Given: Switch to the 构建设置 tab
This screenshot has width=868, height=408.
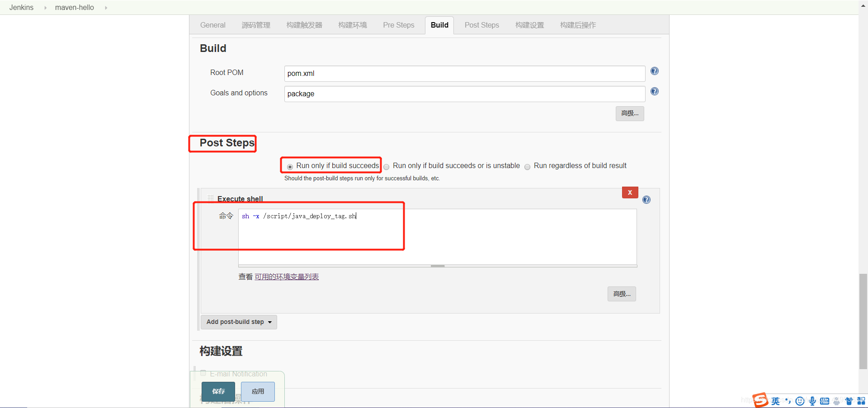Looking at the screenshot, I should tap(530, 25).
